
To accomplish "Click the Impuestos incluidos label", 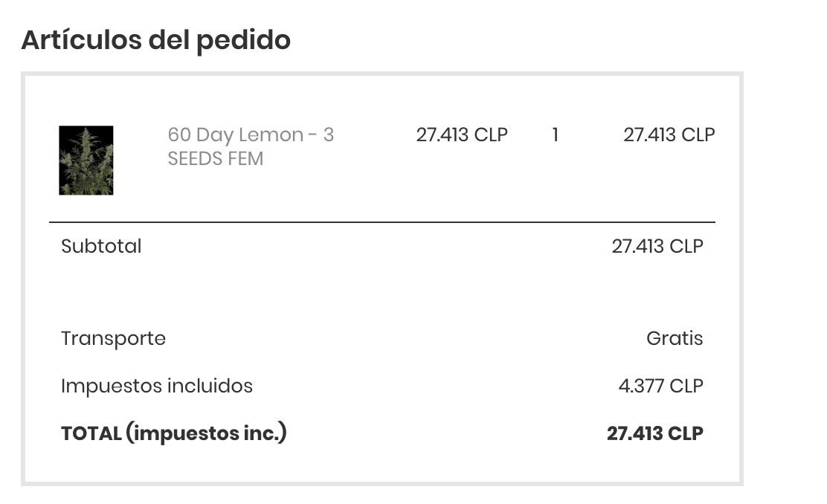I will pyautogui.click(x=157, y=387).
